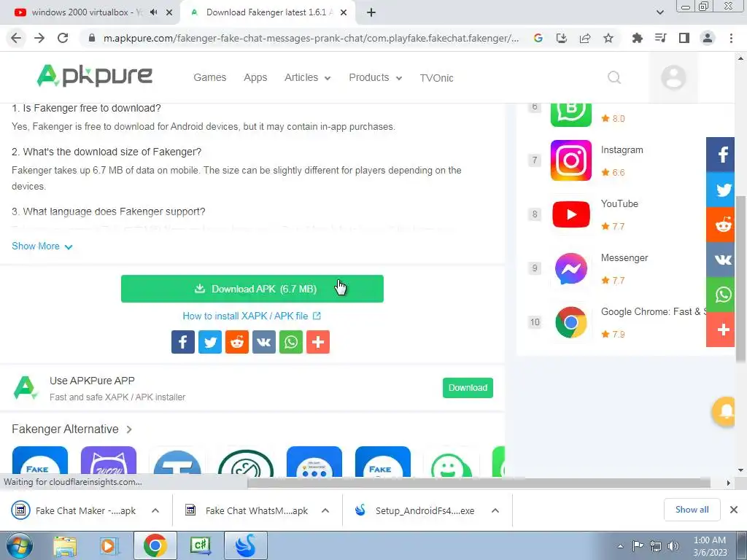Open the Media control music icon

(660, 38)
